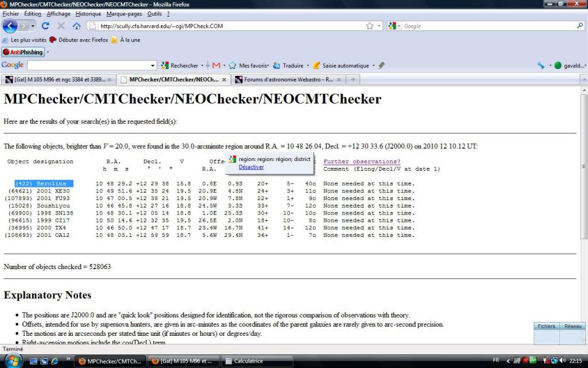Open the Édition menu
The height and width of the screenshot is (368, 588).
coord(33,14)
